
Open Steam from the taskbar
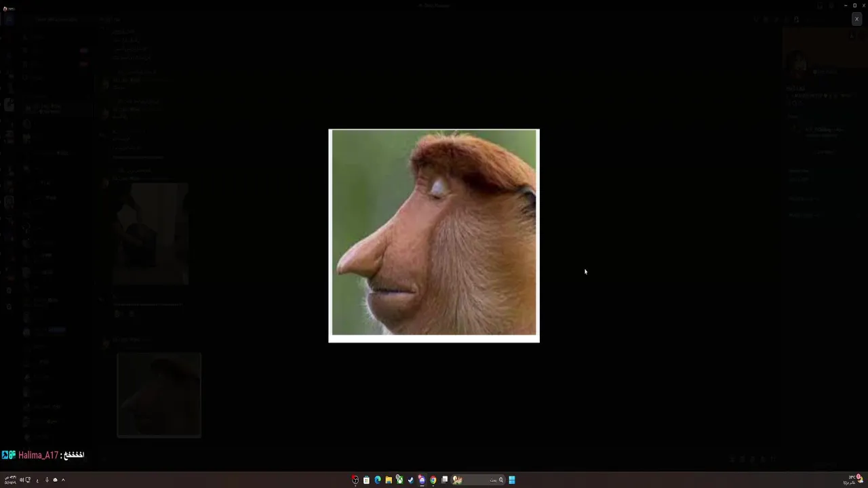pyautogui.click(x=410, y=480)
